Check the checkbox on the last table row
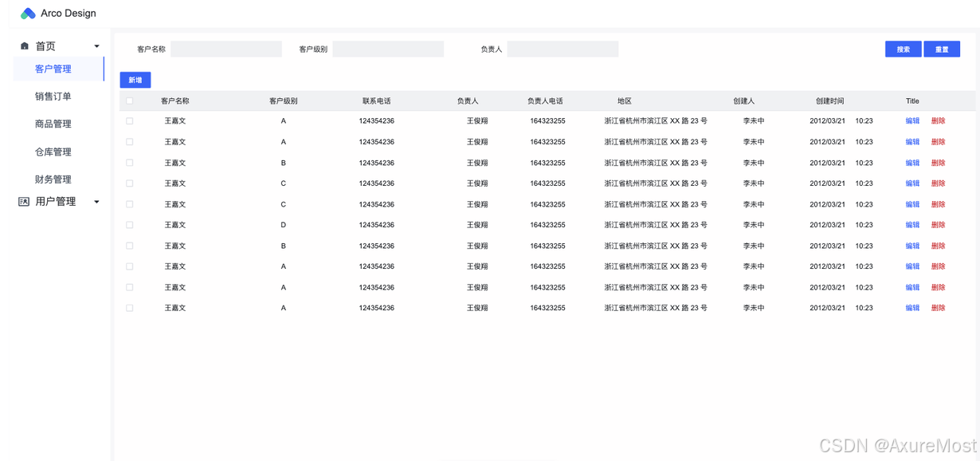980x461 pixels. [x=129, y=307]
